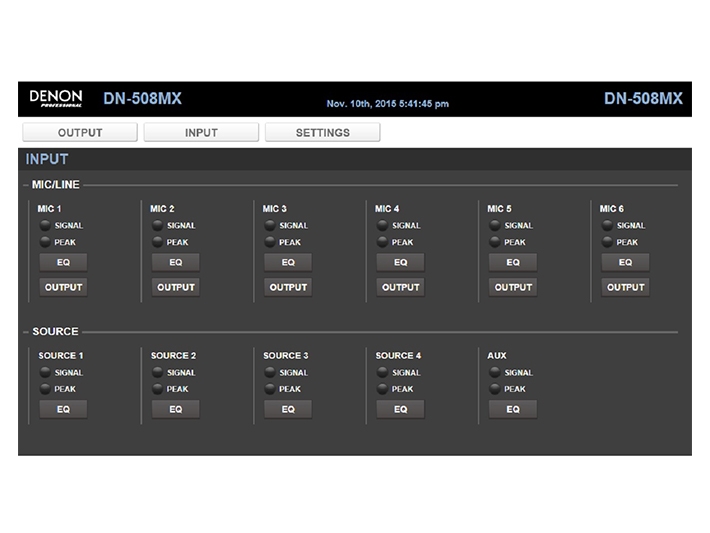Click MIC 1 PEAK indicator LED
Viewport: 710px width, 533px height.
45,242
